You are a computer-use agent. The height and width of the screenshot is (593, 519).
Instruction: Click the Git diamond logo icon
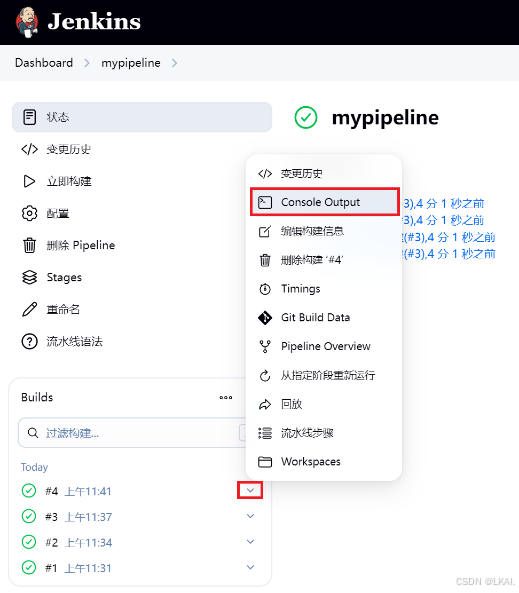click(x=265, y=318)
